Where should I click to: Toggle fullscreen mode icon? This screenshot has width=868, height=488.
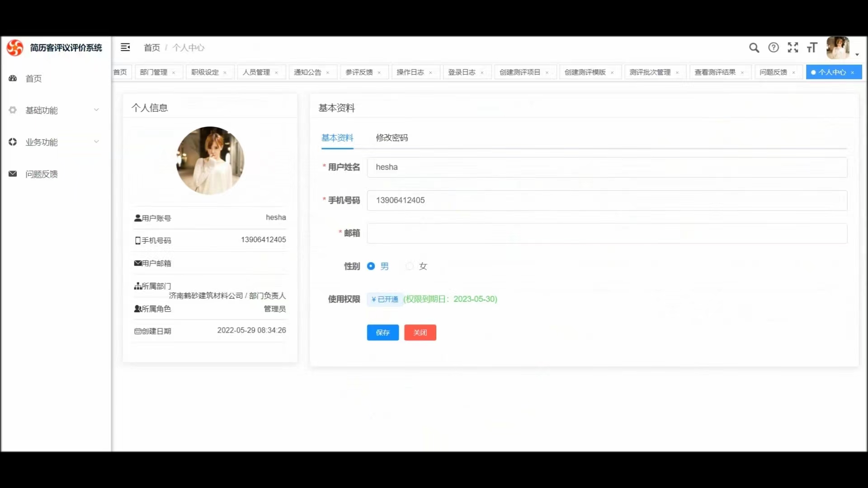point(793,47)
